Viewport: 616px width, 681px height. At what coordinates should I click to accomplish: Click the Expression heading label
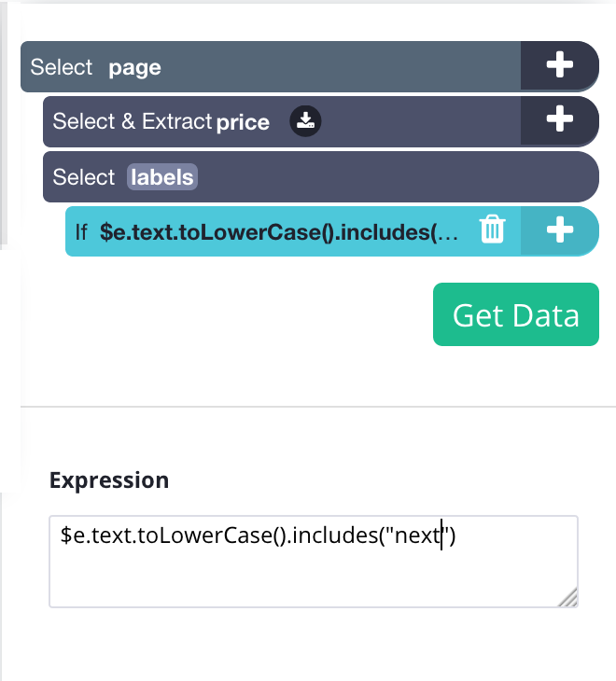pos(109,480)
